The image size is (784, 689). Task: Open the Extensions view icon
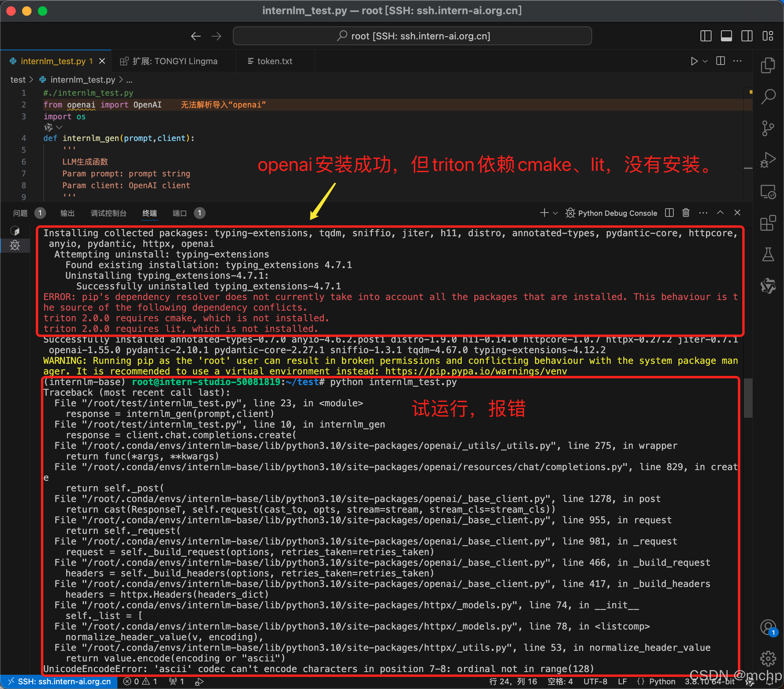768,223
